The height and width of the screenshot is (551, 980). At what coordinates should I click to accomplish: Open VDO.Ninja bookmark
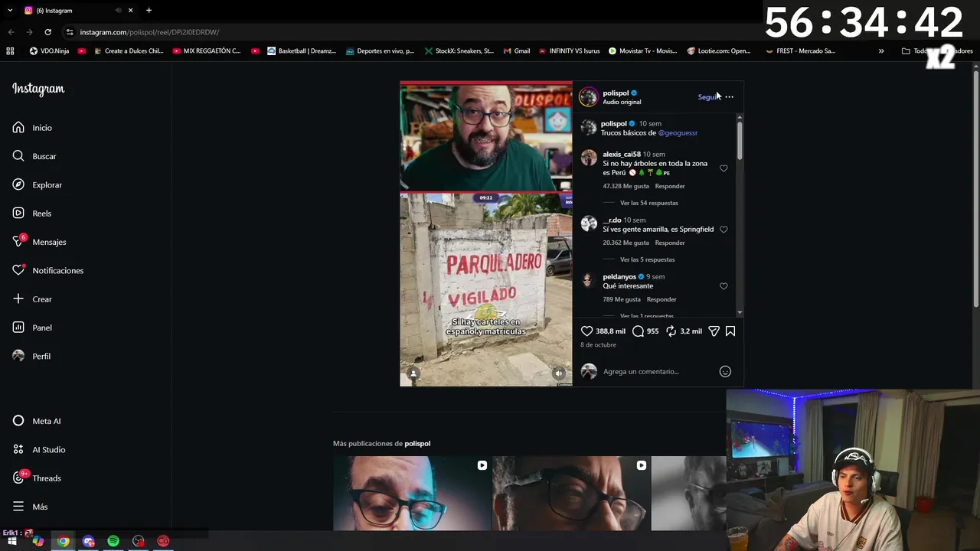coord(49,51)
